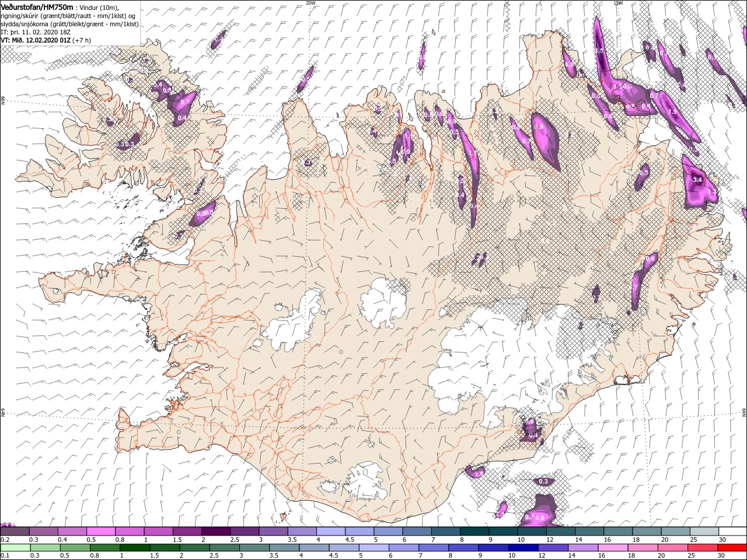Pick the 30 bright red swatch in the rain legend

pos(732,548)
